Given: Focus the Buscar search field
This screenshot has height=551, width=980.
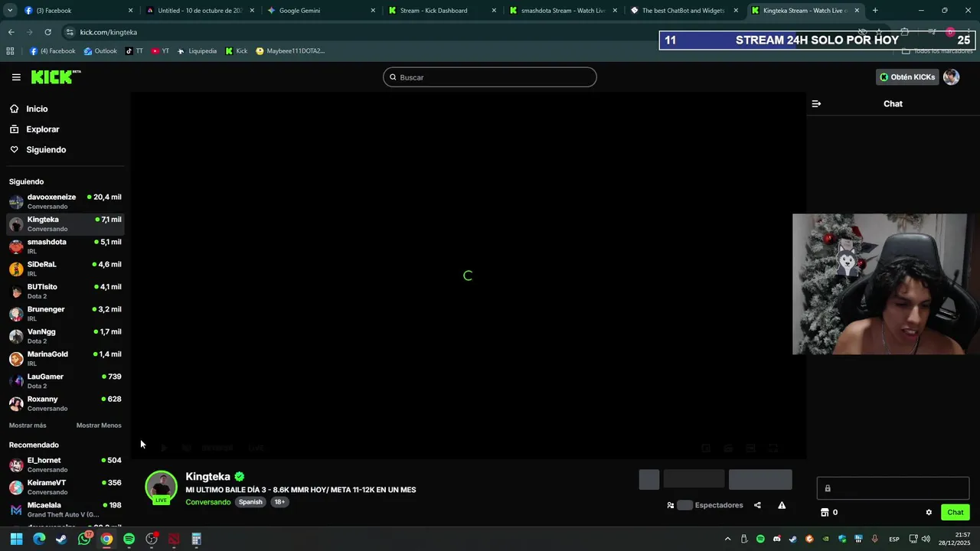Looking at the screenshot, I should [x=490, y=77].
